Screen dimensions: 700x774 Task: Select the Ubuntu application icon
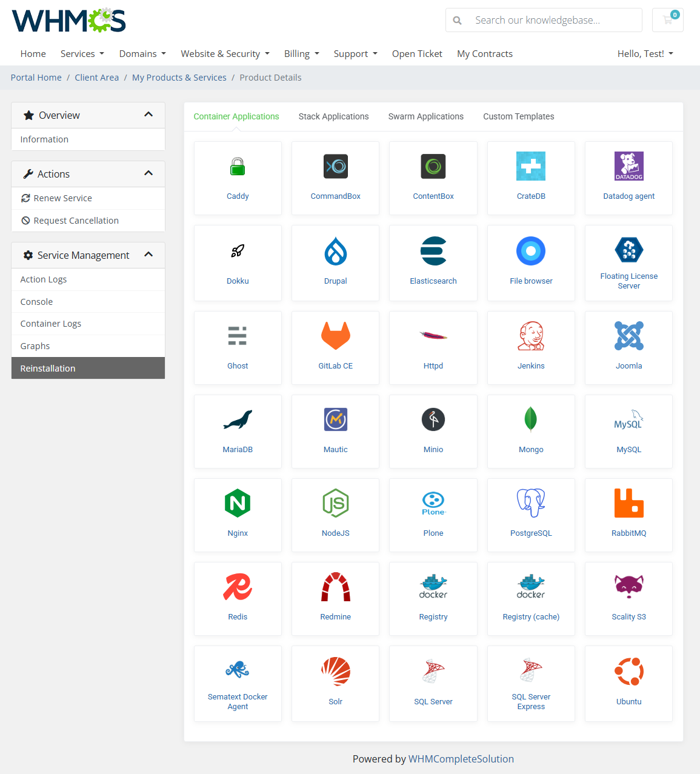[628, 684]
